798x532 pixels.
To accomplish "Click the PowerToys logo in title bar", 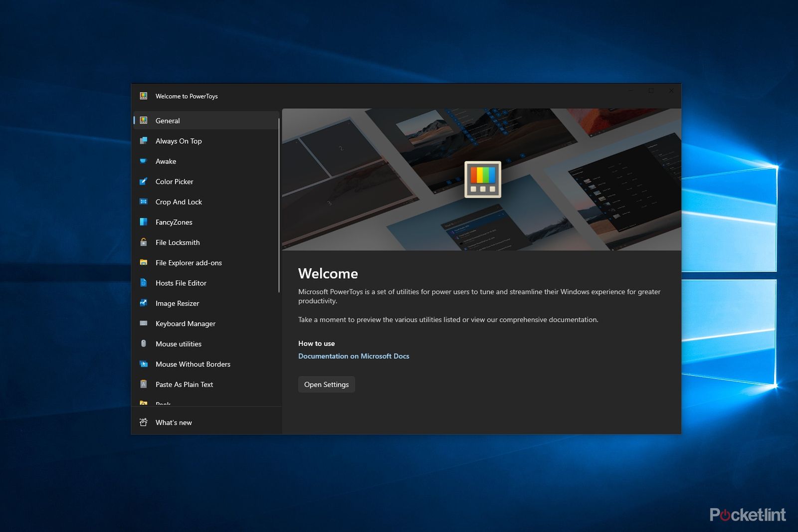I will pyautogui.click(x=144, y=96).
